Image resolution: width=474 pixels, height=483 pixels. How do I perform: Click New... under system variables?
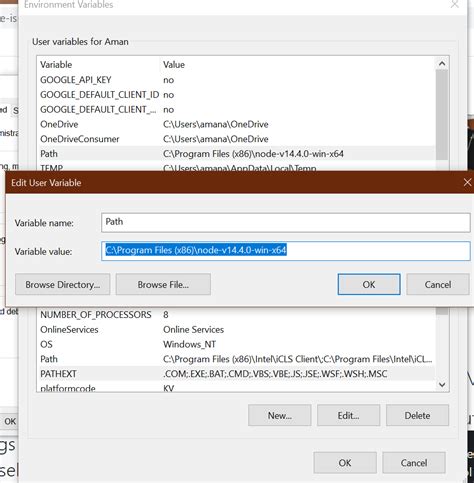[280, 415]
